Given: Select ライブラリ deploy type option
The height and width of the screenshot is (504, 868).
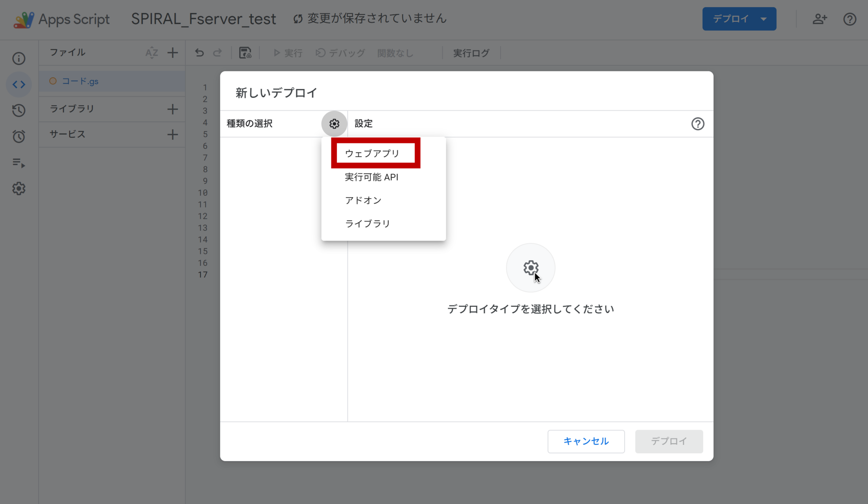Looking at the screenshot, I should 367,224.
